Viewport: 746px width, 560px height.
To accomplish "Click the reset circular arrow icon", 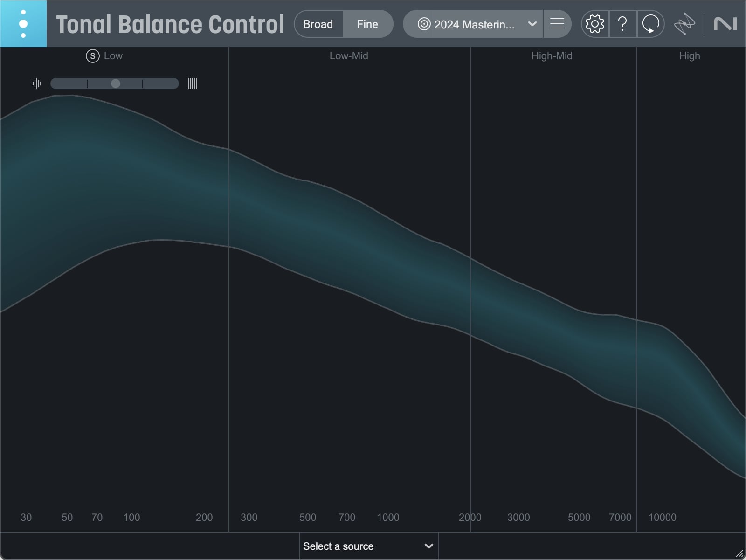I will (650, 24).
